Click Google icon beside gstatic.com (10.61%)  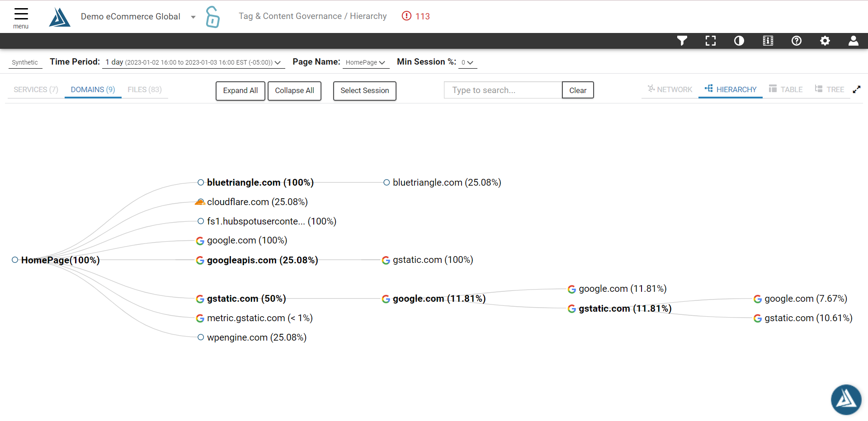coord(758,318)
